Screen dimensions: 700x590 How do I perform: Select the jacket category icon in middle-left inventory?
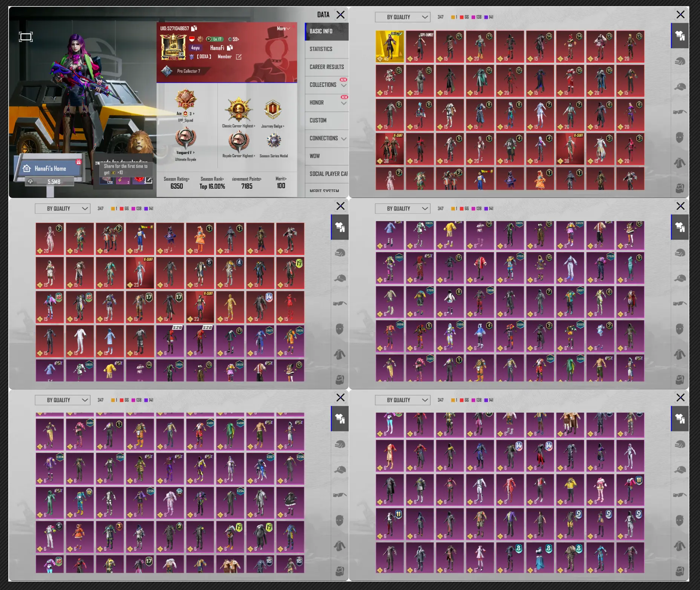point(340,354)
